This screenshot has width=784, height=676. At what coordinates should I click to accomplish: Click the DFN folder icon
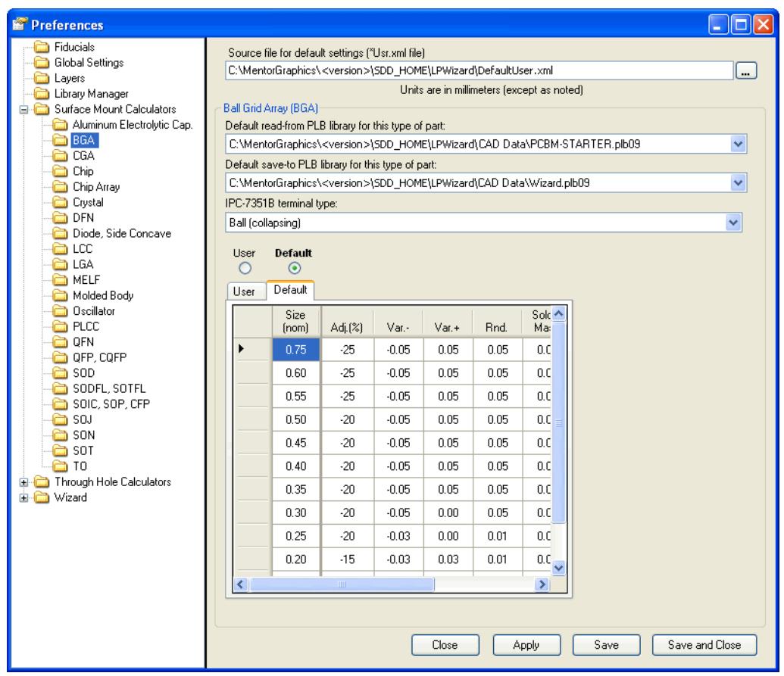(60, 218)
